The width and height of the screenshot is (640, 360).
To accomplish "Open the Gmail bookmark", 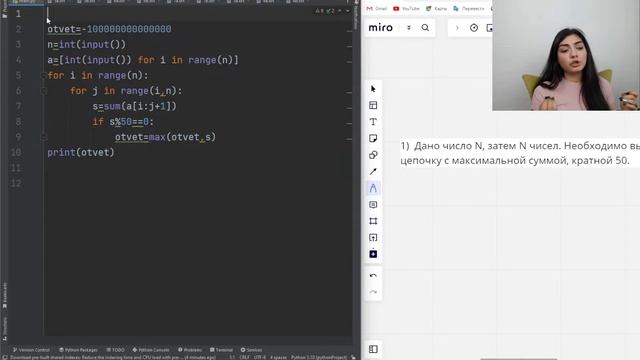I will tap(377, 8).
